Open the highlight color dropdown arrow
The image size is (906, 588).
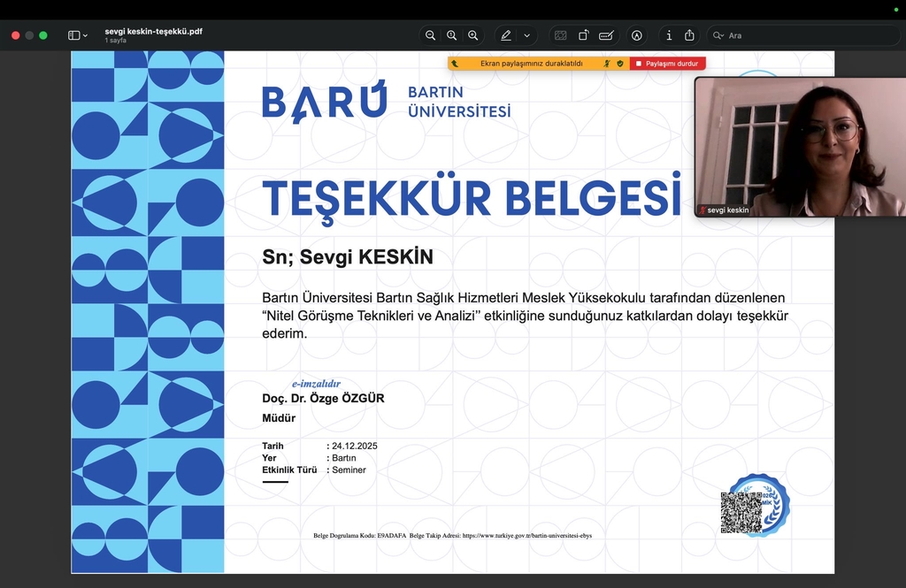point(527,35)
